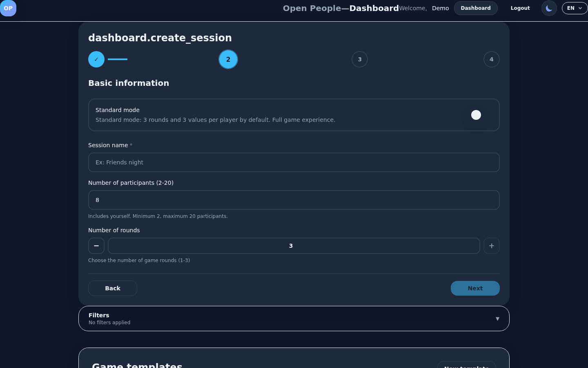Expand the Filters panel
The image size is (588, 368).
click(294, 319)
